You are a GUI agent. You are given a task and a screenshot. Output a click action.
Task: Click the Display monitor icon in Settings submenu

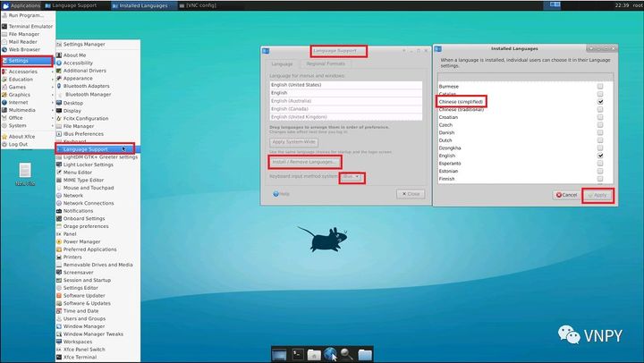point(59,111)
